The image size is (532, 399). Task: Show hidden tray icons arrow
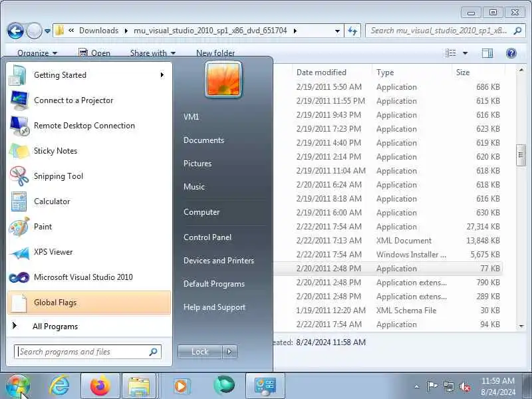coord(417,386)
